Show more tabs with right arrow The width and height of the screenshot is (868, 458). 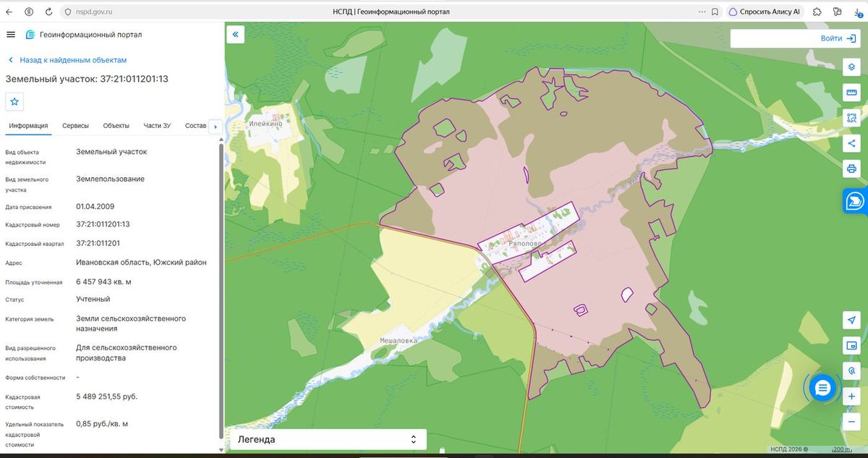point(215,126)
